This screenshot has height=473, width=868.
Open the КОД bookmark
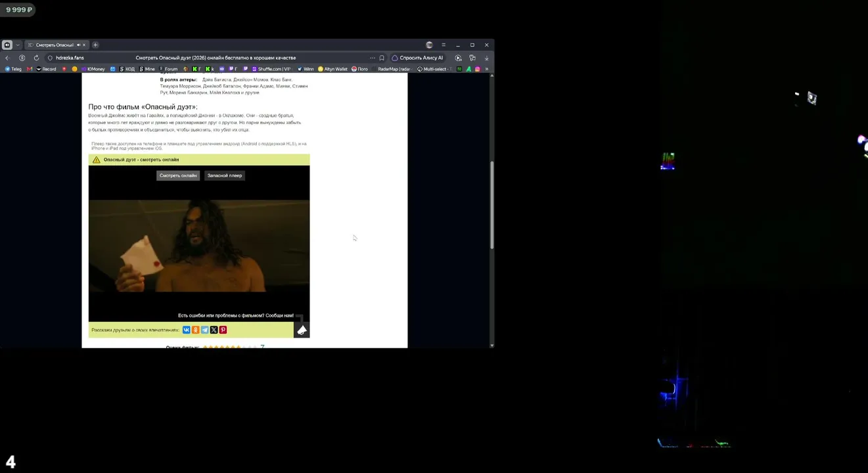pos(127,69)
